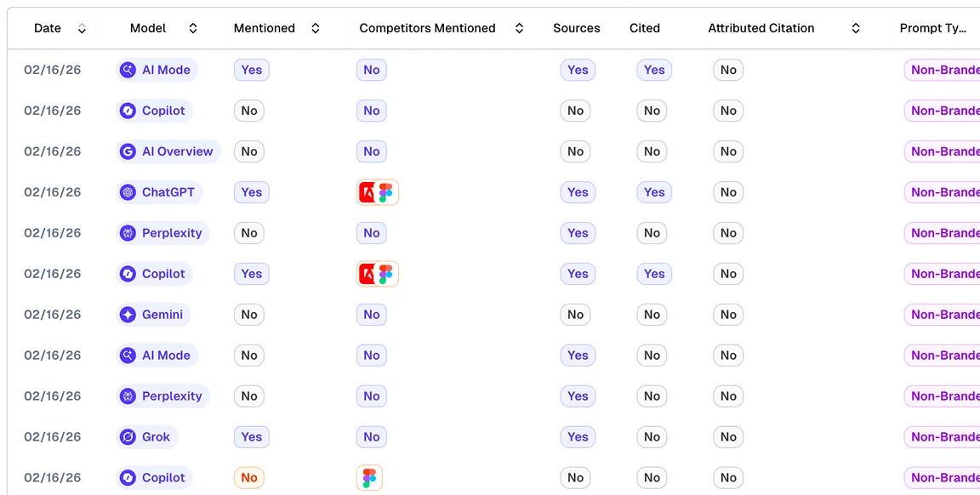Toggle the Model column sort arrows
The height and width of the screenshot is (495, 980).
[193, 28]
